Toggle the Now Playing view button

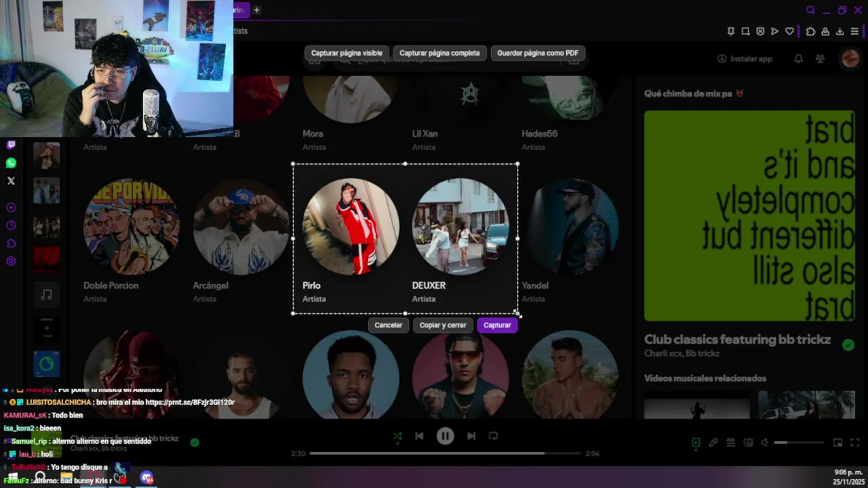click(x=696, y=443)
